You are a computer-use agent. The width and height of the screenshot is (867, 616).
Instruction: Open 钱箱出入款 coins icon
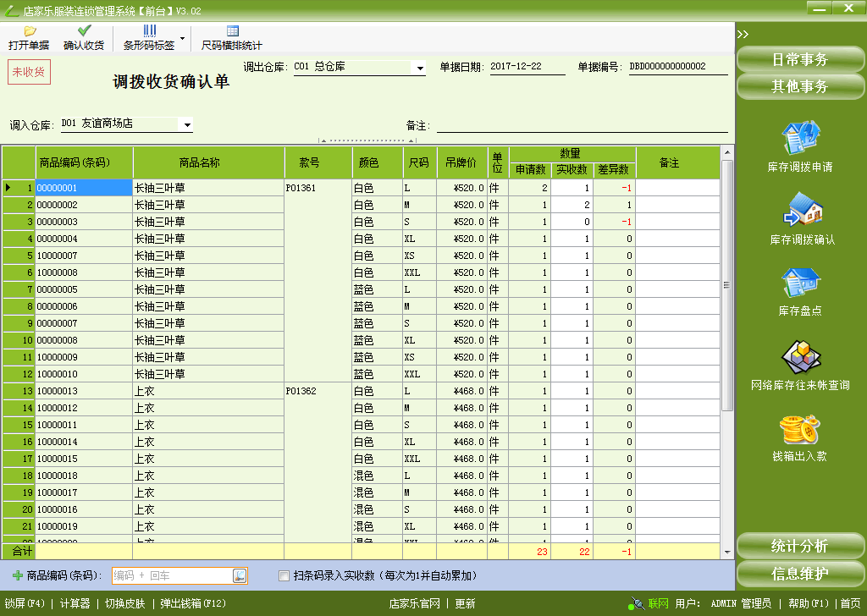pos(799,429)
